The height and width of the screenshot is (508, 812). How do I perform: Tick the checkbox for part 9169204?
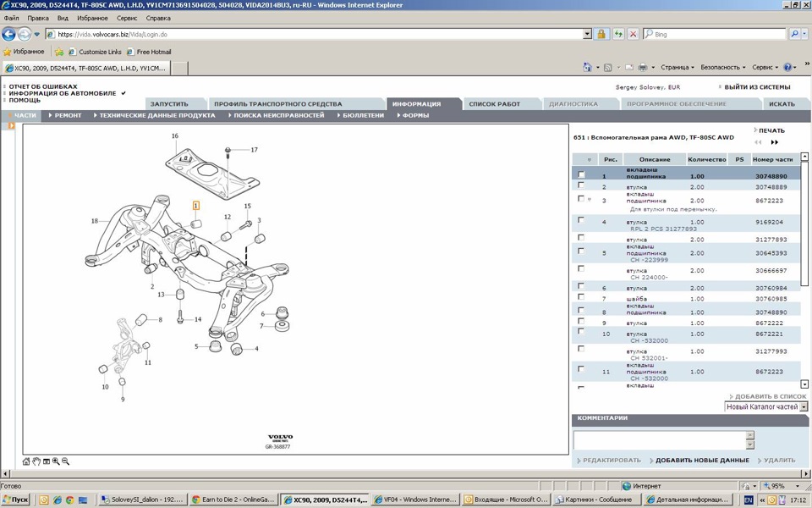581,220
